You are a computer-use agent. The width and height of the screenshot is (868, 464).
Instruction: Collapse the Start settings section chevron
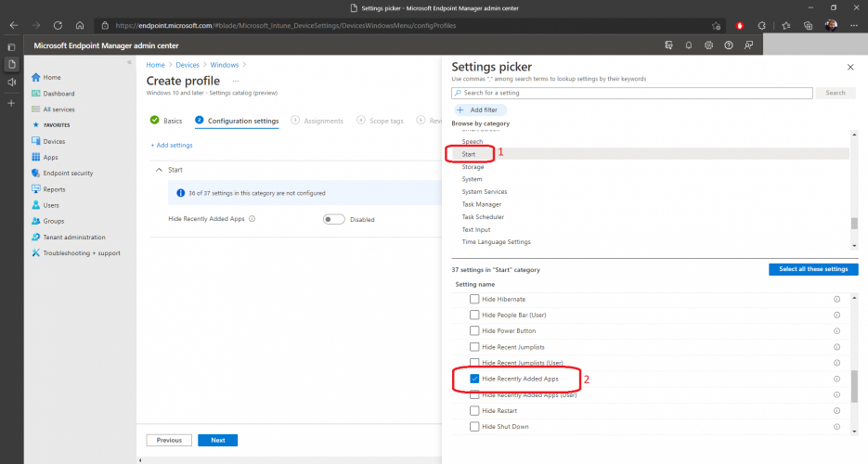(x=158, y=171)
